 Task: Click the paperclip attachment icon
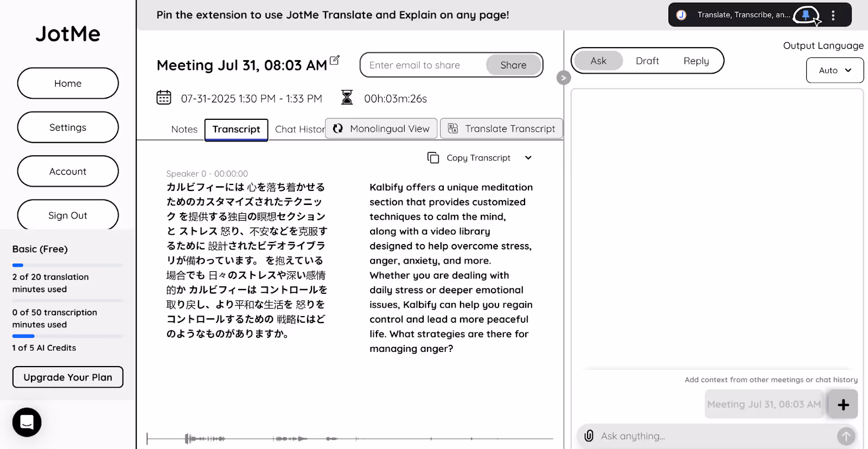point(589,435)
